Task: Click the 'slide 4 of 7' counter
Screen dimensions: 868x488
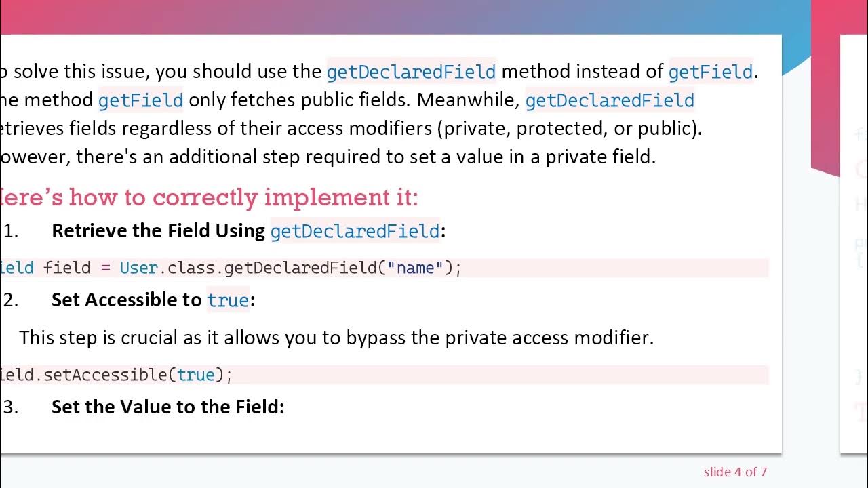Action: 735,472
